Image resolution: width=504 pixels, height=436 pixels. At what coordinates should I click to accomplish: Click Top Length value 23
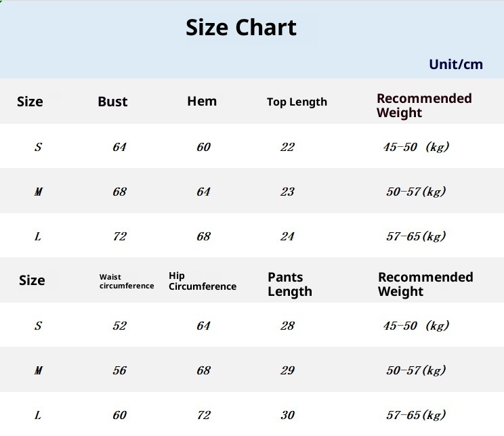pos(287,192)
